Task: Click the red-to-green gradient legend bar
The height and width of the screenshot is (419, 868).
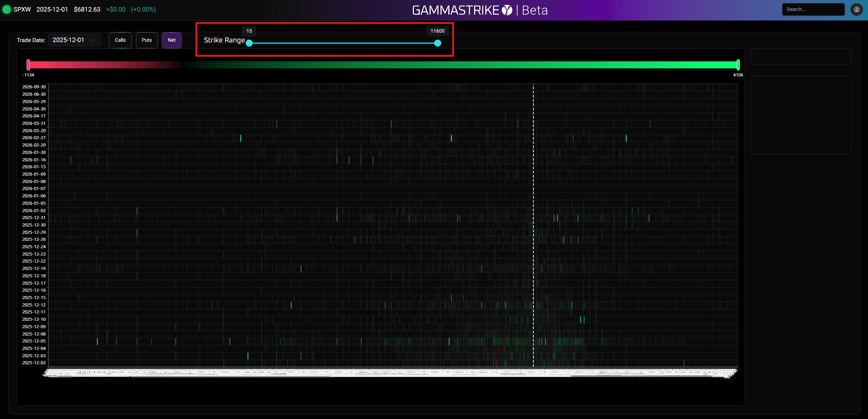Action: 383,65
